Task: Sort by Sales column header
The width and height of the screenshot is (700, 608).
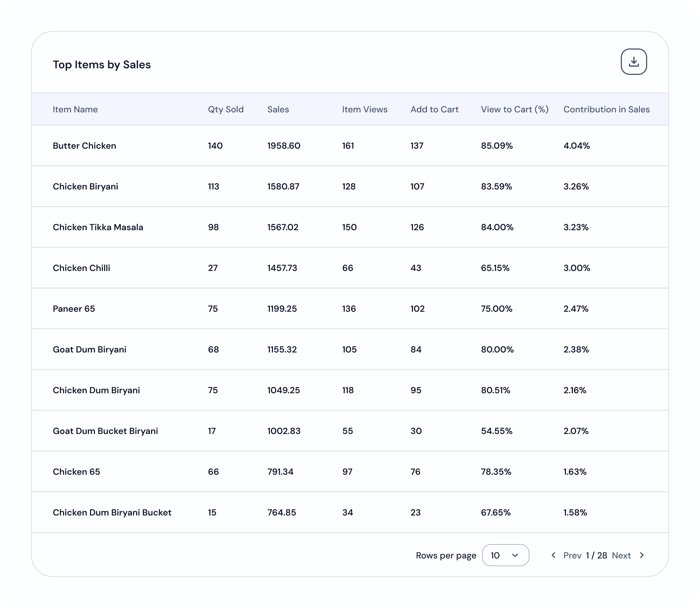Action: pyautogui.click(x=278, y=109)
